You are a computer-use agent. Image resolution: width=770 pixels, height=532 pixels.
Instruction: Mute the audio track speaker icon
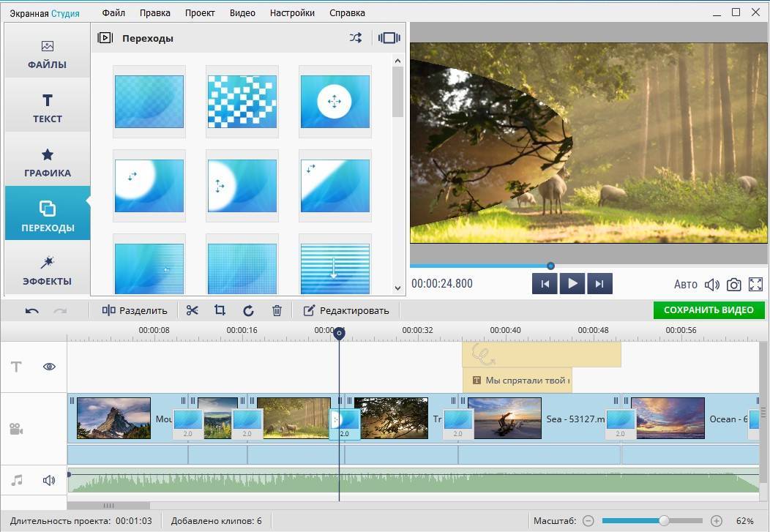click(49, 481)
